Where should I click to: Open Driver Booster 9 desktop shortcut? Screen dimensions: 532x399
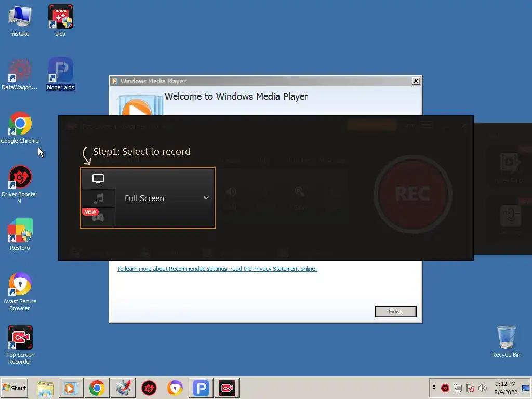coord(20,184)
